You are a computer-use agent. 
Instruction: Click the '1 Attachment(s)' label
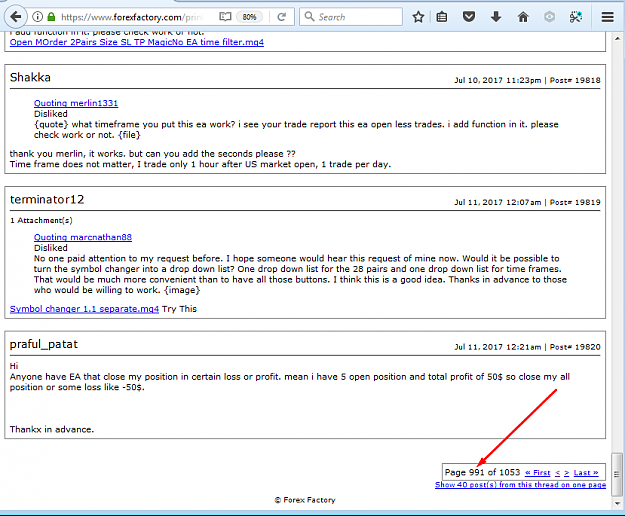[x=41, y=221]
